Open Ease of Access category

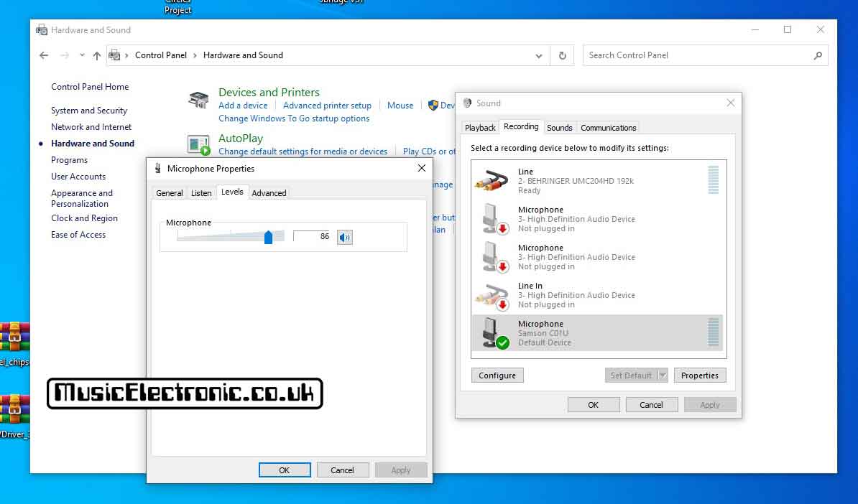tap(78, 235)
